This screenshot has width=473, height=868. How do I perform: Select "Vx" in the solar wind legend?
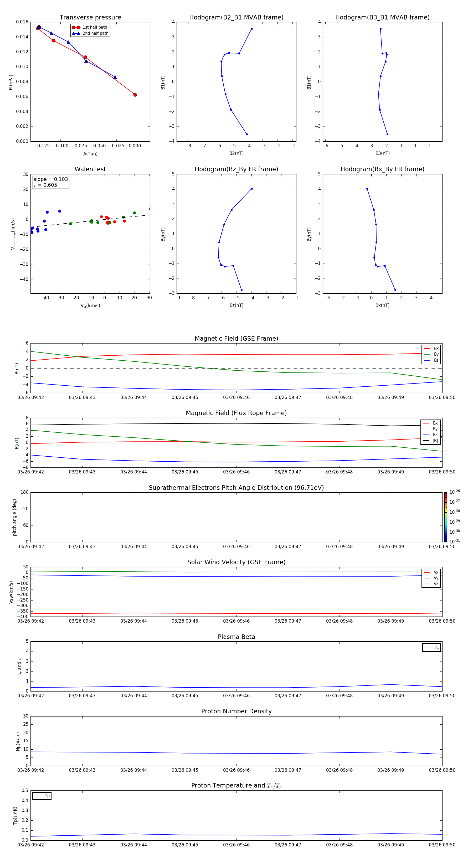431,572
